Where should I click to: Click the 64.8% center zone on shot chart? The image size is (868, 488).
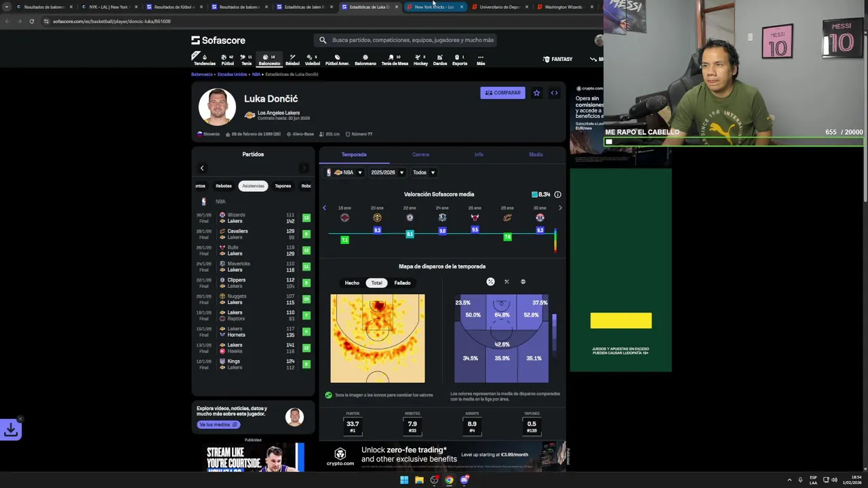click(502, 315)
